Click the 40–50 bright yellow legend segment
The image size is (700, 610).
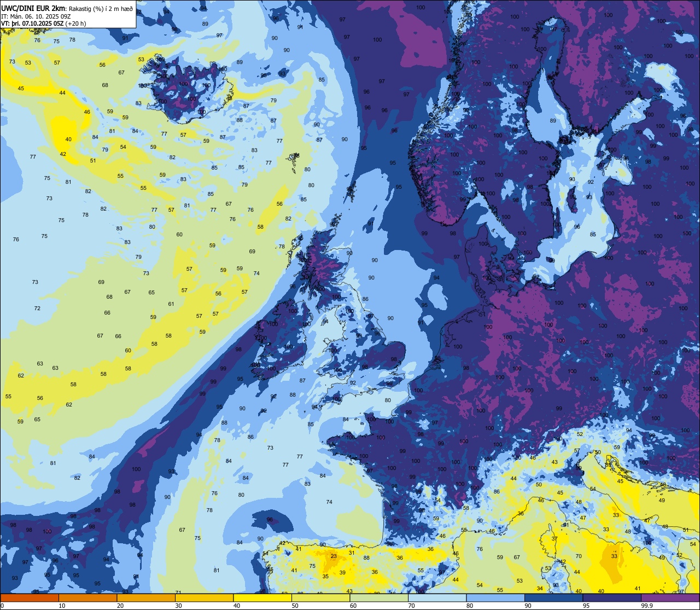(262, 597)
